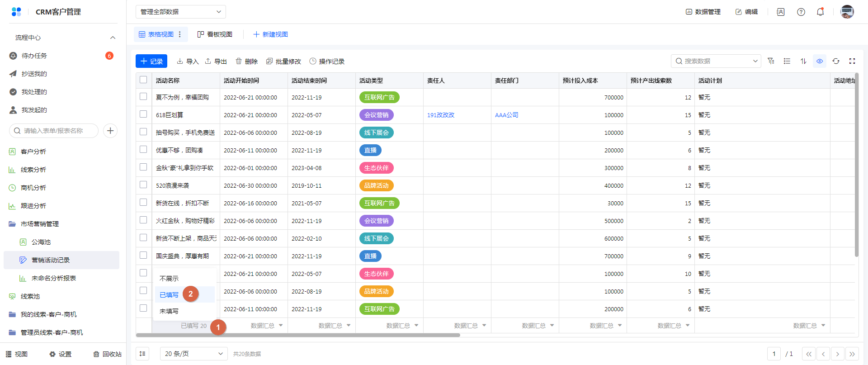Click the filter icon in the table toolbar

click(x=771, y=61)
